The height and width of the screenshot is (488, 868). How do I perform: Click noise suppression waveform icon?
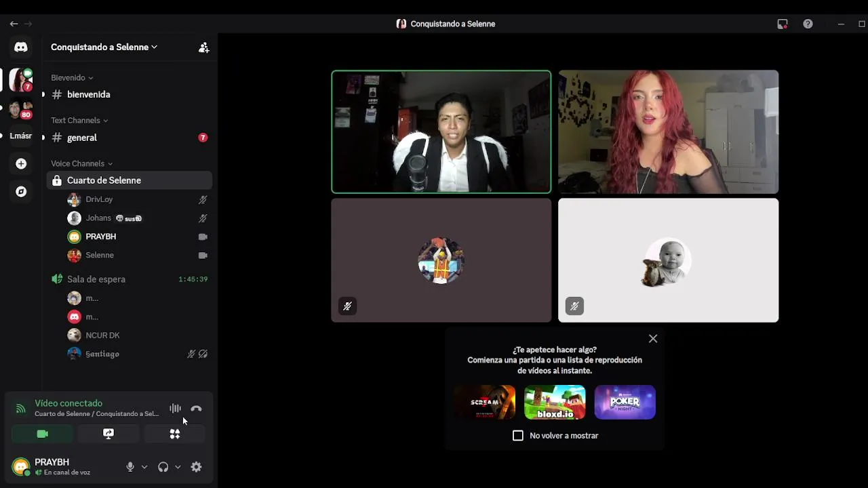pos(175,408)
